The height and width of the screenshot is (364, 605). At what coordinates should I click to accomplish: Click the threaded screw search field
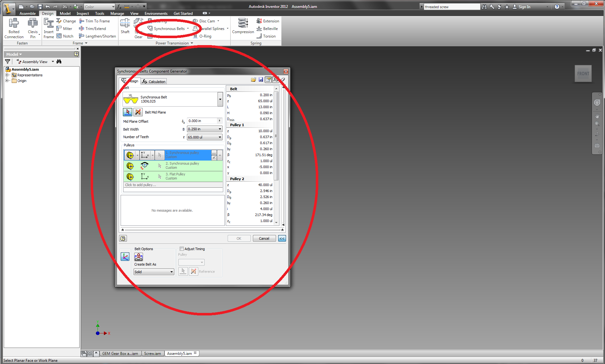tap(452, 7)
